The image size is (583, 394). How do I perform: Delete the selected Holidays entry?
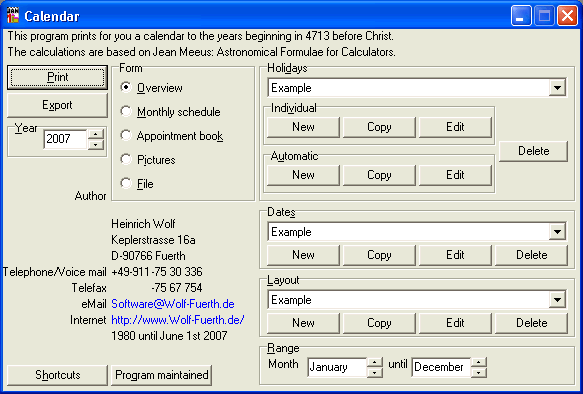pos(534,151)
